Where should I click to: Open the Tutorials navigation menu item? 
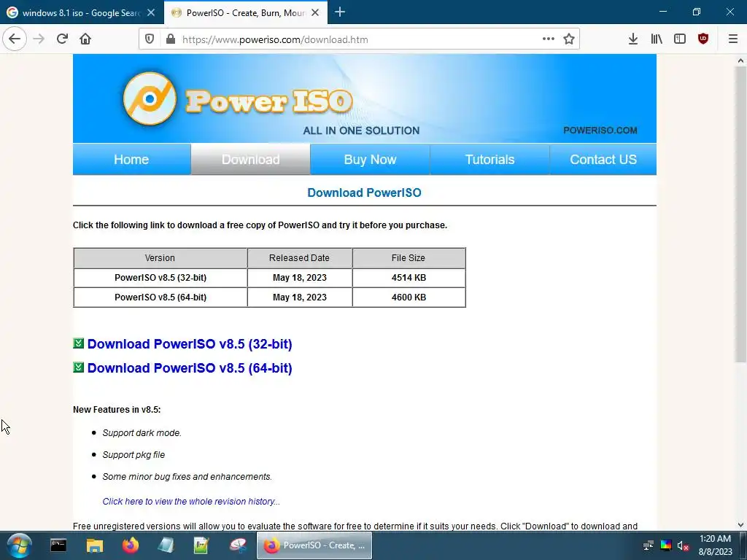[x=489, y=160]
